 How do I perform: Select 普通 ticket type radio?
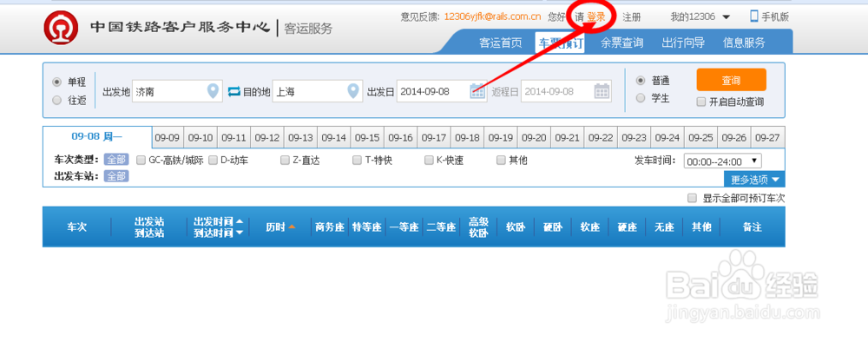point(641,81)
